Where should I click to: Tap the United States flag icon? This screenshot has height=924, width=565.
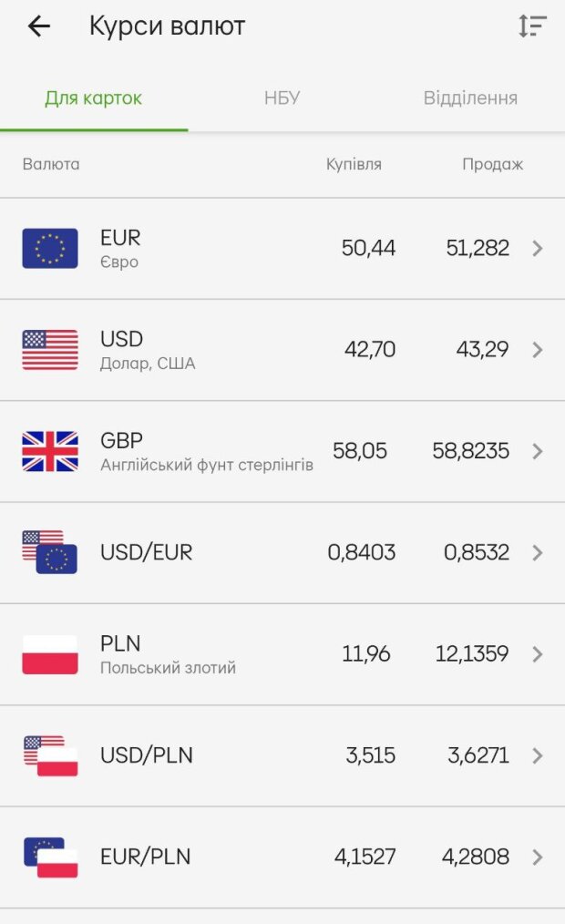coord(50,350)
